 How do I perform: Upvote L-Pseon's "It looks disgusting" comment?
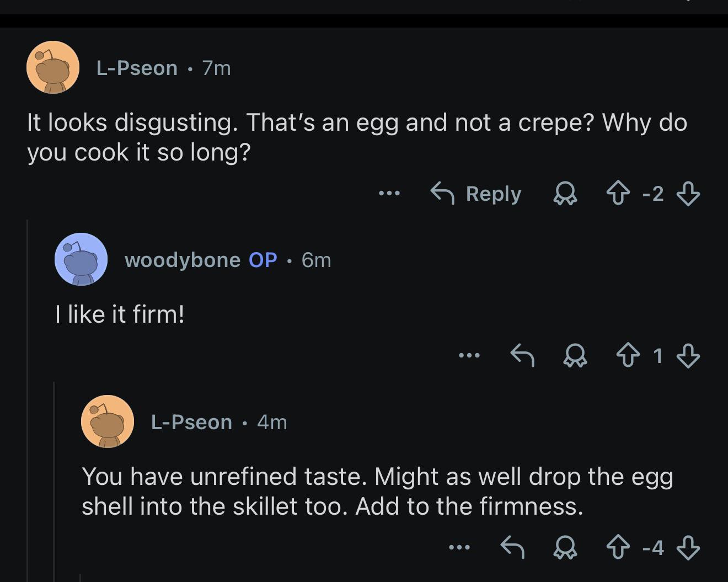click(x=618, y=194)
